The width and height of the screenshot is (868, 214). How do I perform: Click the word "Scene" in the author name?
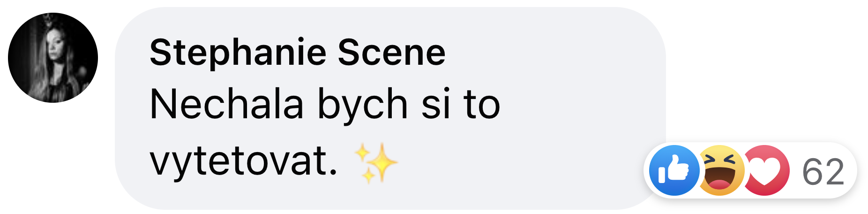(392, 52)
